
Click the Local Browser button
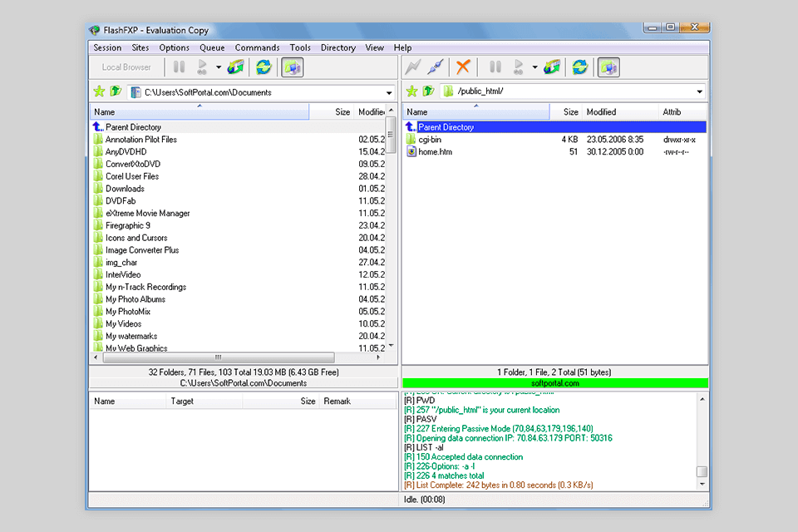point(126,67)
